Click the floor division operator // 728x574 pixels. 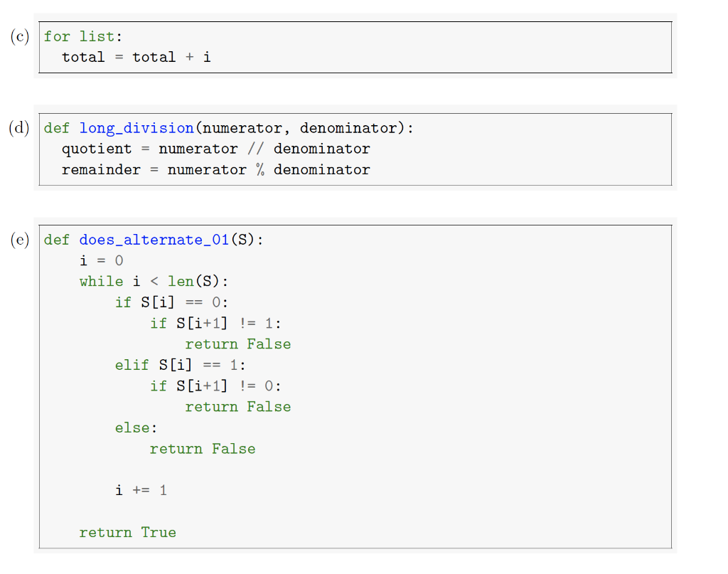tap(257, 149)
